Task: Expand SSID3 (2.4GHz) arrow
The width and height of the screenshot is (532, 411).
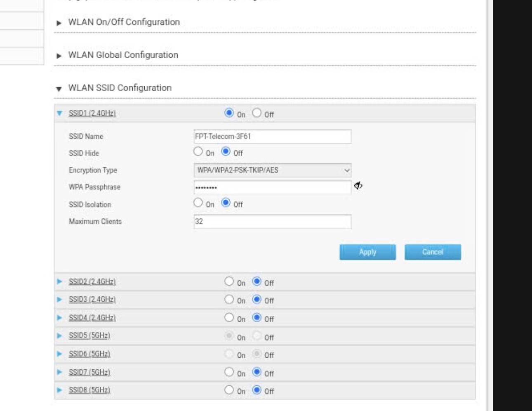Action: [x=59, y=299]
